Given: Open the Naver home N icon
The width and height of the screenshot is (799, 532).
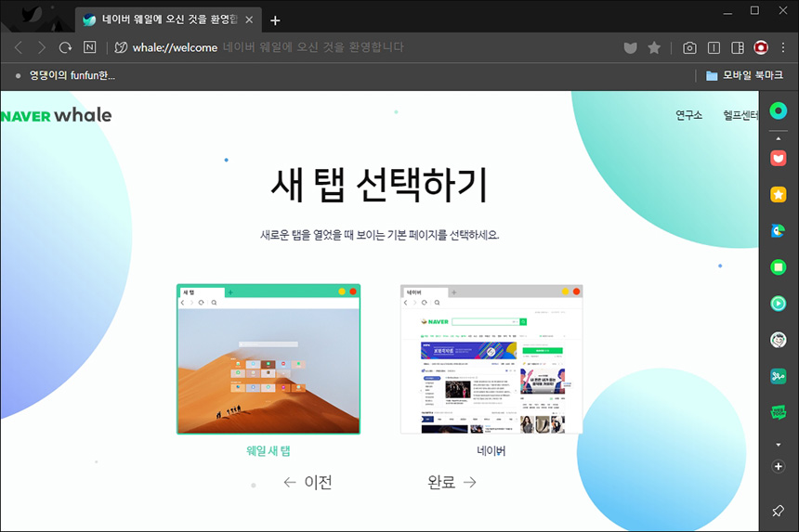Looking at the screenshot, I should click(x=90, y=47).
